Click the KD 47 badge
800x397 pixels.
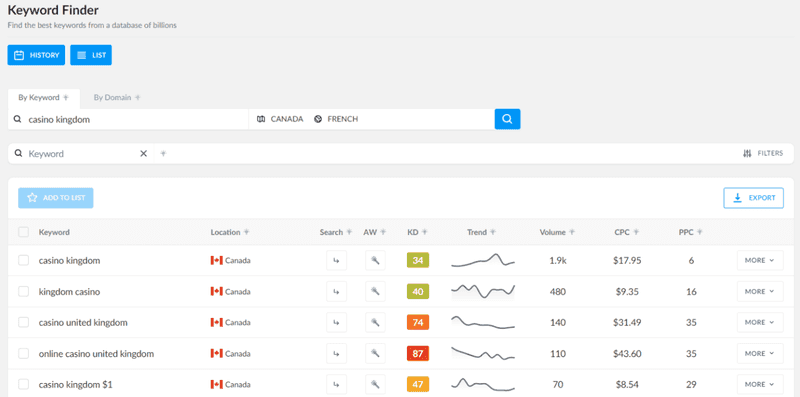coord(418,384)
